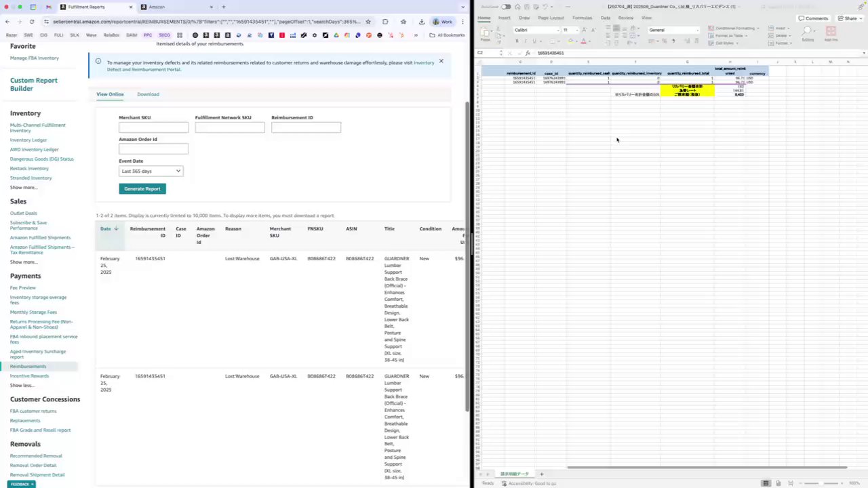The width and height of the screenshot is (868, 488).
Task: Expand Inventory section with Show more
Action: pyautogui.click(x=24, y=188)
